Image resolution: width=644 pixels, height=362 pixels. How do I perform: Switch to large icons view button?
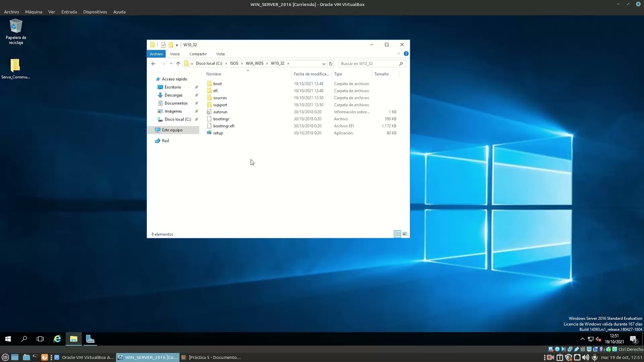[x=405, y=234]
